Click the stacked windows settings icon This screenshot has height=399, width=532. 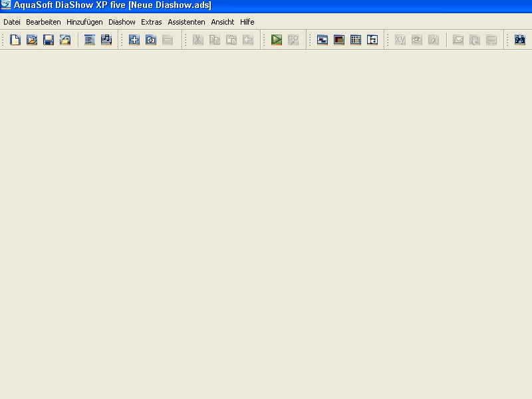pyautogui.click(x=106, y=40)
